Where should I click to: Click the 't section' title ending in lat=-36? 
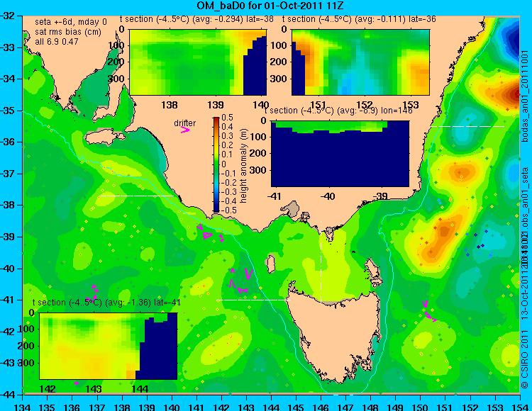tap(359, 19)
